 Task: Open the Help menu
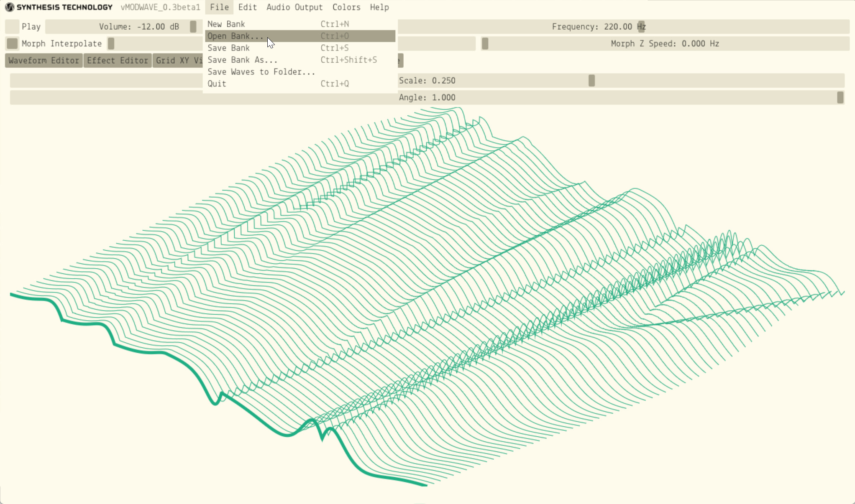point(379,7)
